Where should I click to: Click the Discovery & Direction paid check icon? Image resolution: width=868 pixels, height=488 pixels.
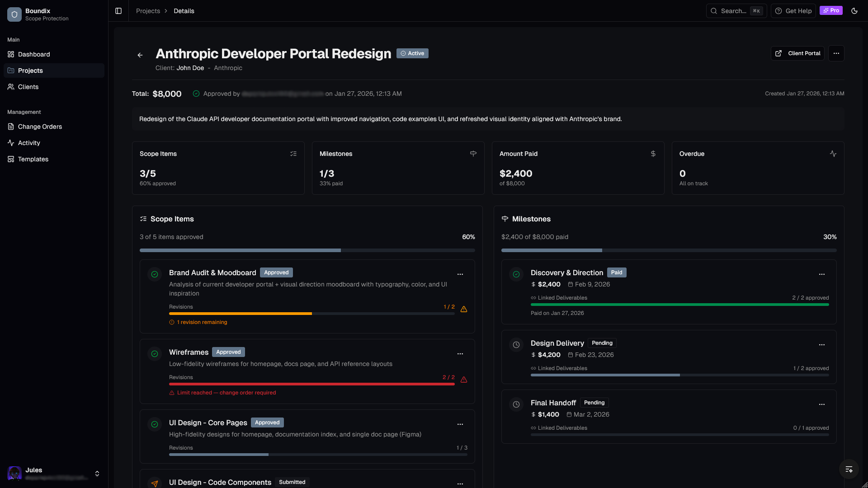(x=516, y=274)
